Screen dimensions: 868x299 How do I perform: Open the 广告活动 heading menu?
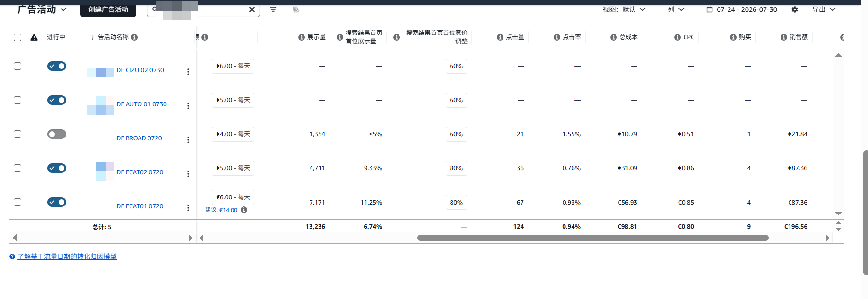tap(42, 9)
